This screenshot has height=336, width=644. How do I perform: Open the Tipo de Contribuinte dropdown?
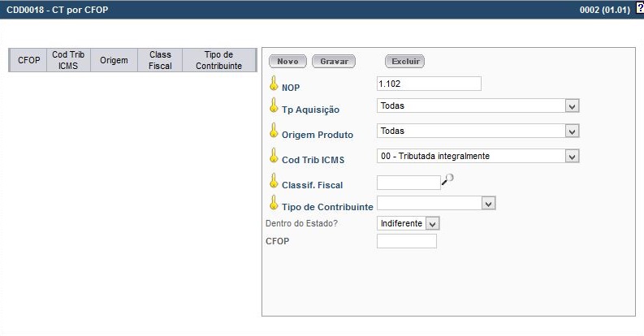click(488, 204)
